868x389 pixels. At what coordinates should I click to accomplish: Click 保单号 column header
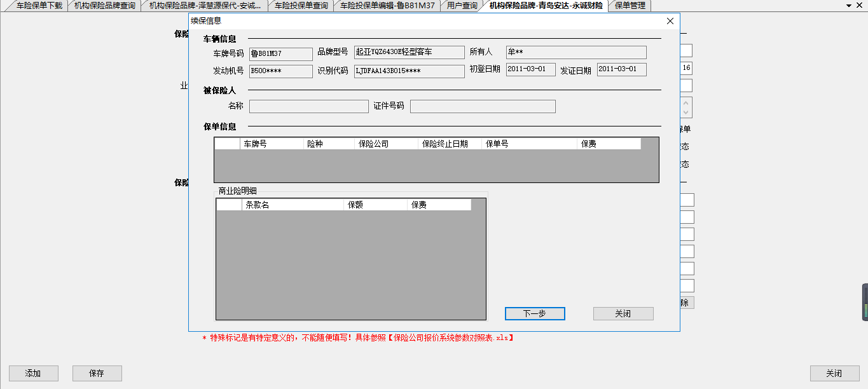(x=530, y=144)
